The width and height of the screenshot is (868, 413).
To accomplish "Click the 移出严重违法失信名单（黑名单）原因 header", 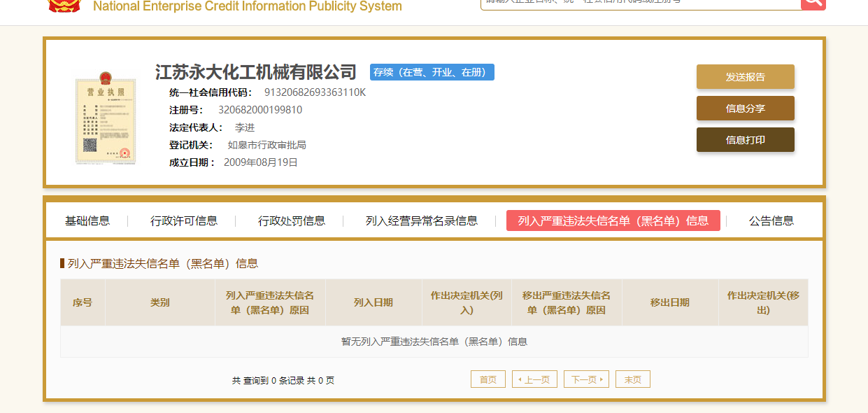I will coord(567,302).
